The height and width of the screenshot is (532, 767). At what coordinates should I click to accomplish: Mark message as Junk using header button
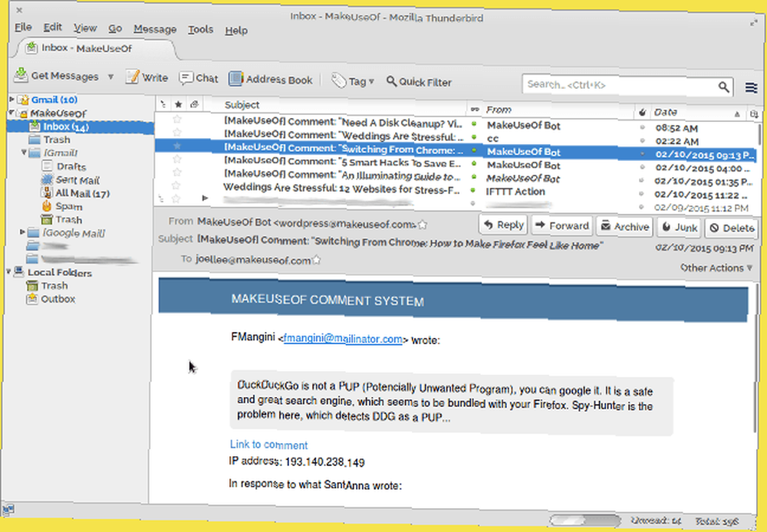point(680,228)
